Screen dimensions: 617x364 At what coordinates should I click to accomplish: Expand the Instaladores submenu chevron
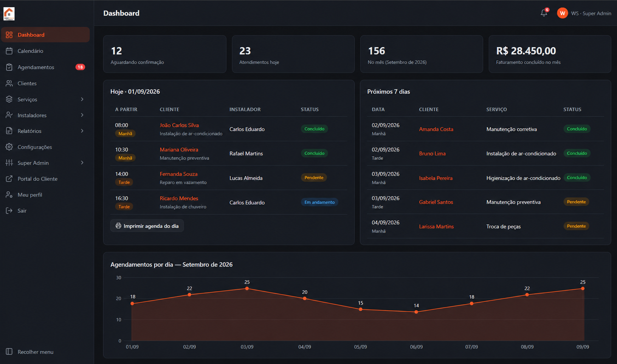coord(82,115)
